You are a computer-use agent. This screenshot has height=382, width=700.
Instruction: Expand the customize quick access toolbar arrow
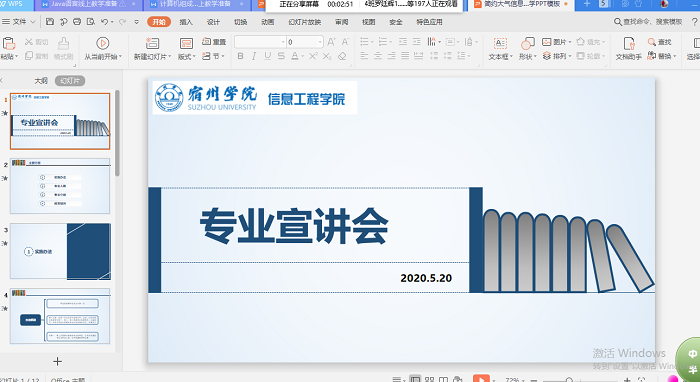[x=137, y=22]
